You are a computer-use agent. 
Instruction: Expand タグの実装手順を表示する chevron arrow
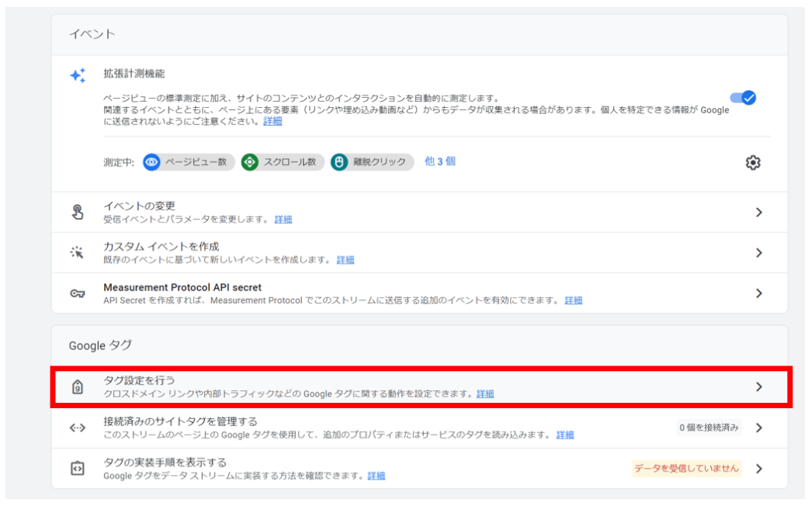click(x=758, y=469)
